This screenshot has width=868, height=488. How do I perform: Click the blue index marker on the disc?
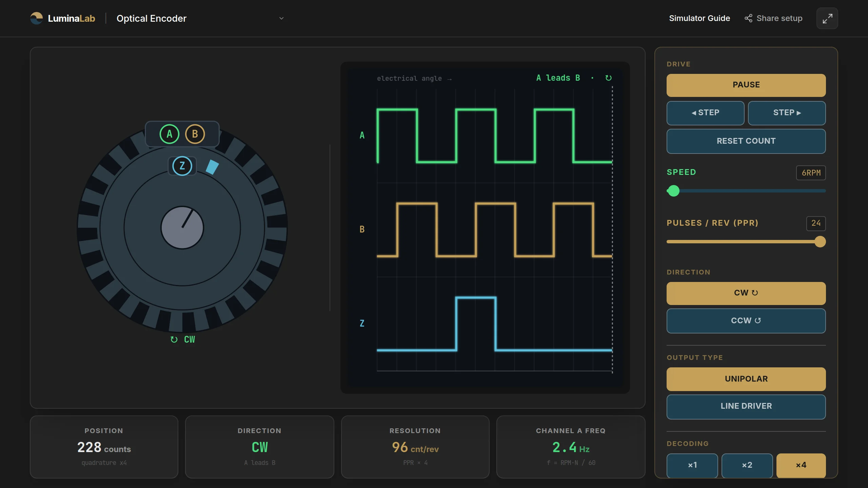[x=212, y=167]
